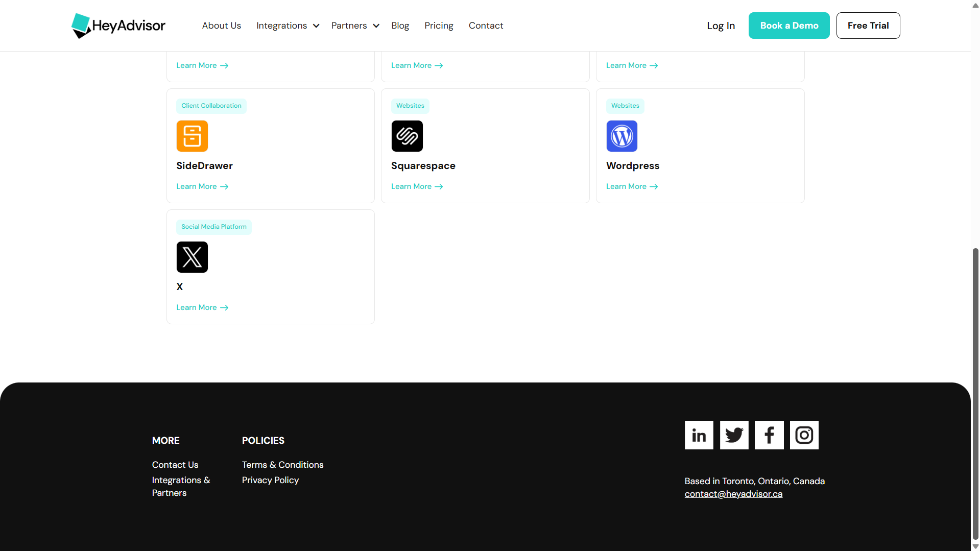Go to the About Us page
Viewport: 980px width, 551px height.
click(x=221, y=26)
